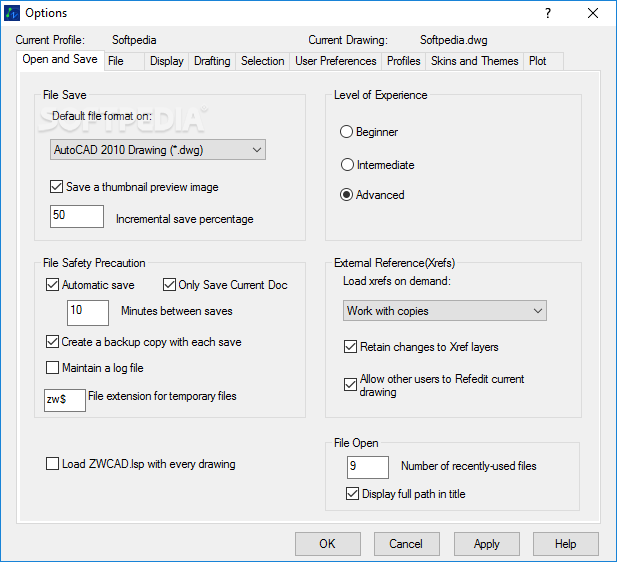Open the User Preferences tab
Image resolution: width=617 pixels, height=562 pixels.
click(x=336, y=61)
